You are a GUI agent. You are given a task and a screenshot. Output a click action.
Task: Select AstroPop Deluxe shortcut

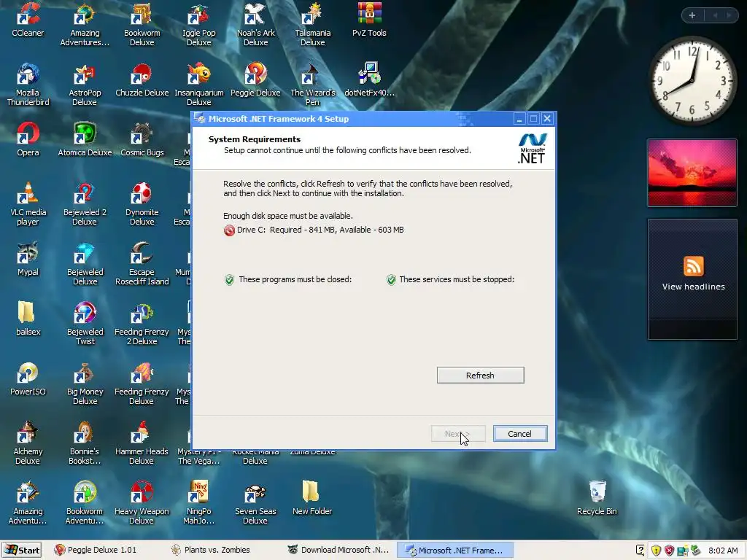tap(85, 85)
